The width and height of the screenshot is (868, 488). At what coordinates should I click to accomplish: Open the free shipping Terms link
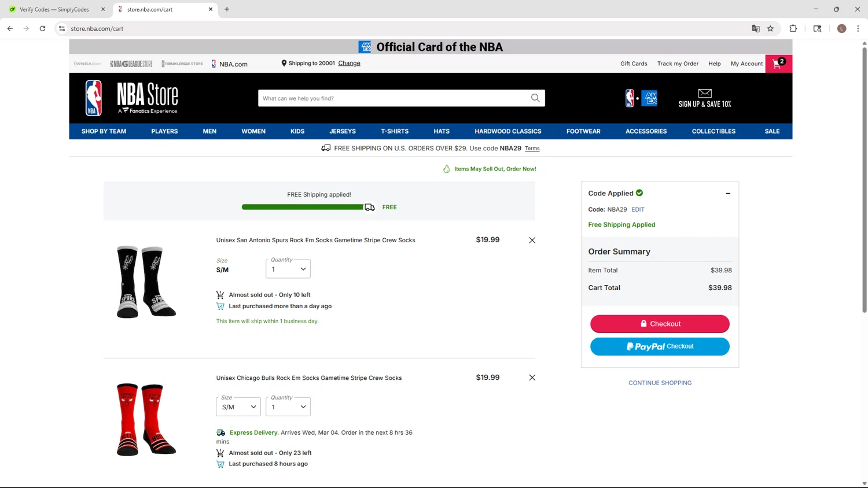(532, 149)
